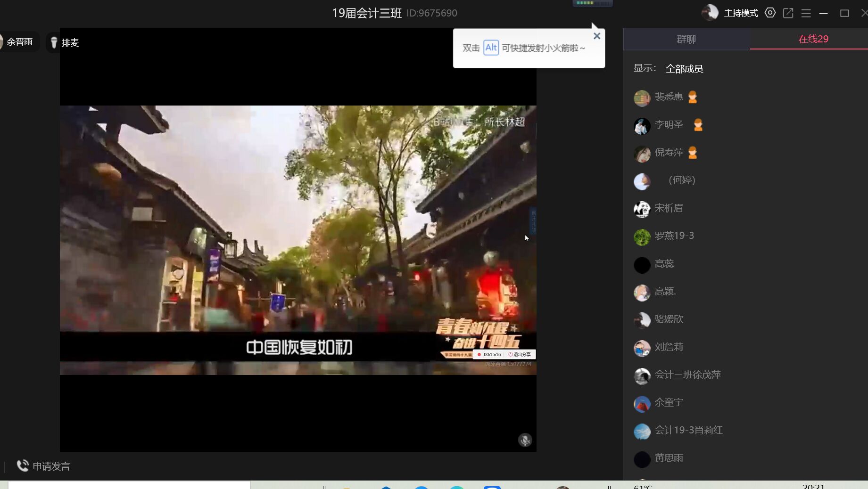Open the hamburger menu in title bar
Viewport: 868px width, 489px height.
click(x=806, y=13)
